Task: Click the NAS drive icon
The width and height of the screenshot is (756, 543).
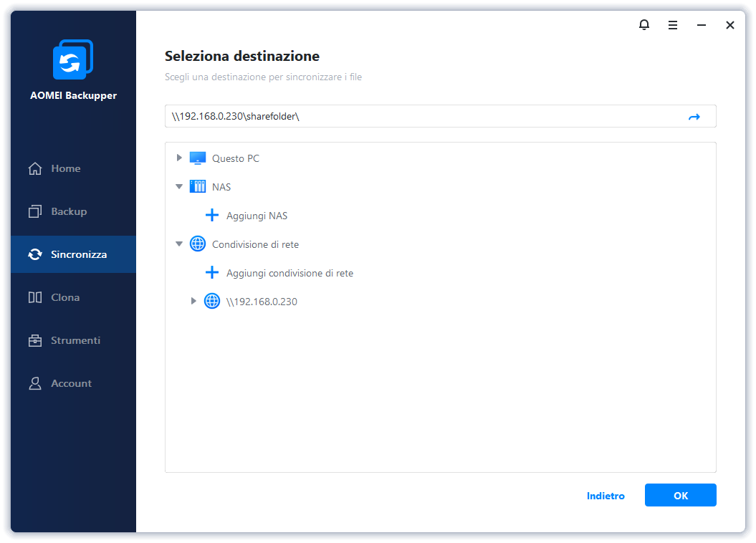Action: pos(198,186)
